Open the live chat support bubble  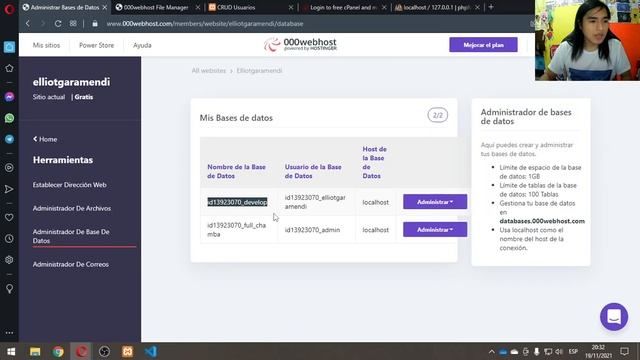614,317
